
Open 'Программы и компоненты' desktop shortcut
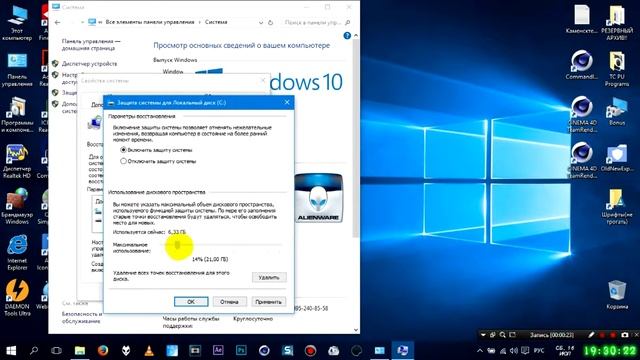point(17,115)
